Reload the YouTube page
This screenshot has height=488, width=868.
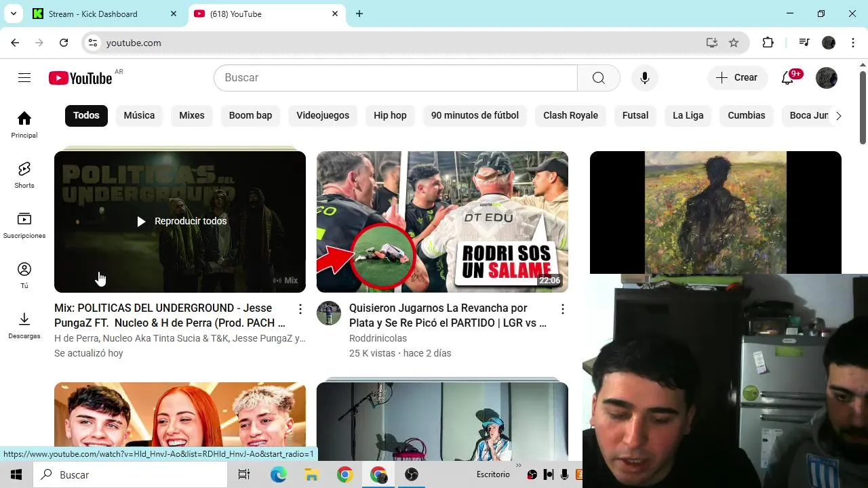64,43
